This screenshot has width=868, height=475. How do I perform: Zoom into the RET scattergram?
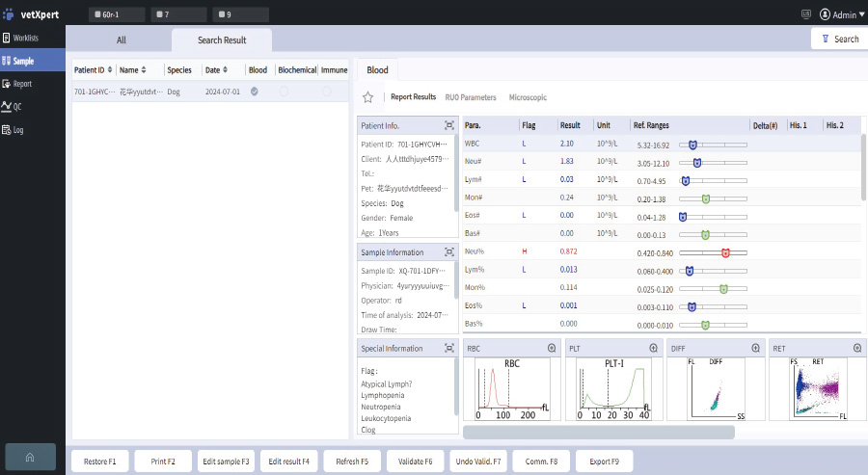(856, 348)
